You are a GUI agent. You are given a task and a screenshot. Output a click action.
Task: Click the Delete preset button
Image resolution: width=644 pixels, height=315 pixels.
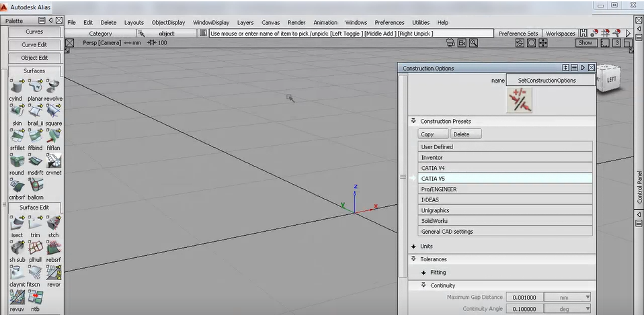[x=466, y=134]
